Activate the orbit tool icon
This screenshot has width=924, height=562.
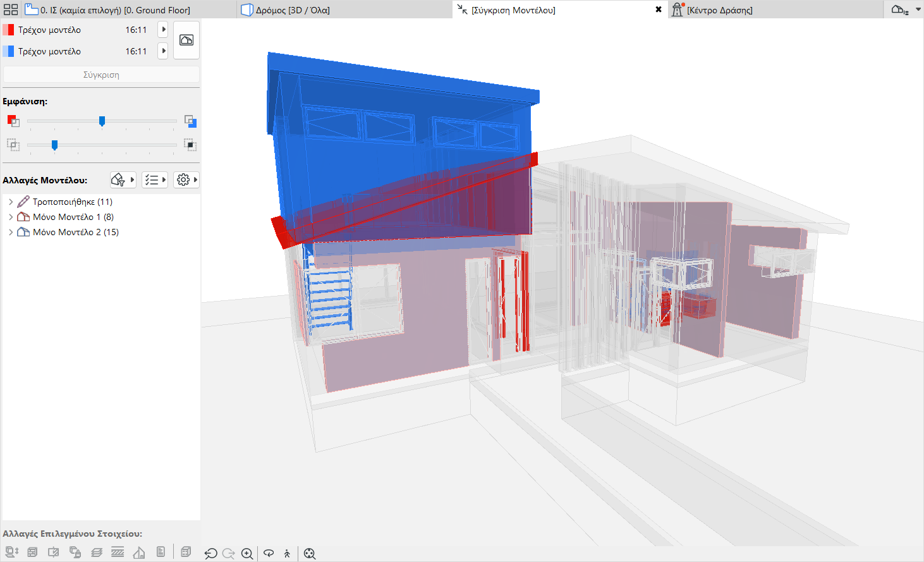[x=269, y=553]
